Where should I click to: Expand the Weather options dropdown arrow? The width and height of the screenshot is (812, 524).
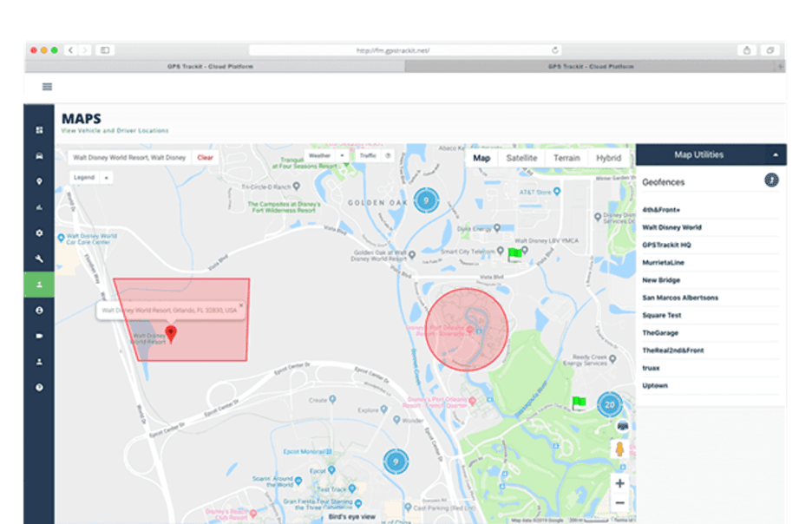tap(342, 155)
